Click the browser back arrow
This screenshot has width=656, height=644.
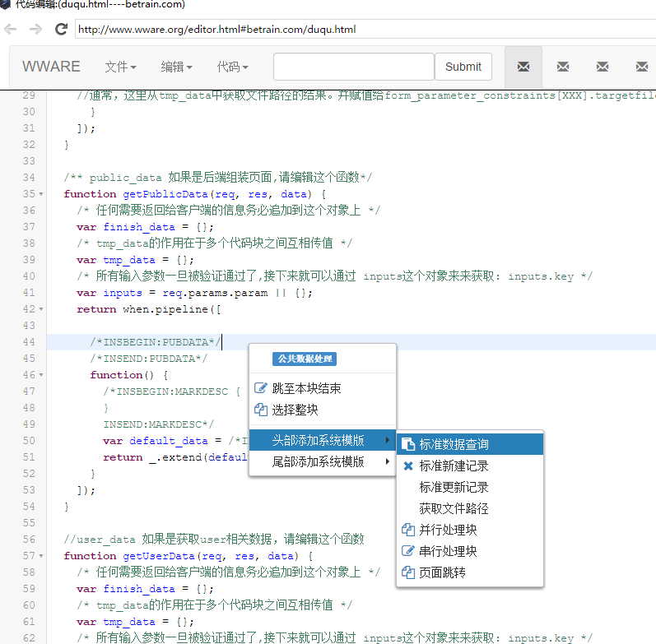pyautogui.click(x=10, y=30)
